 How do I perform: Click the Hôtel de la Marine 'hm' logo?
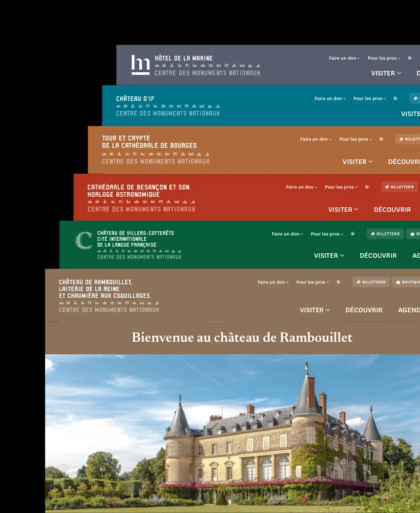point(140,65)
